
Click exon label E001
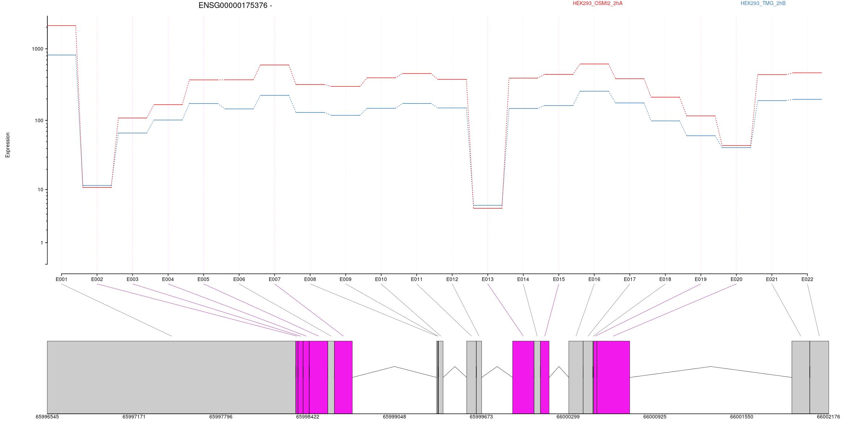coord(61,279)
